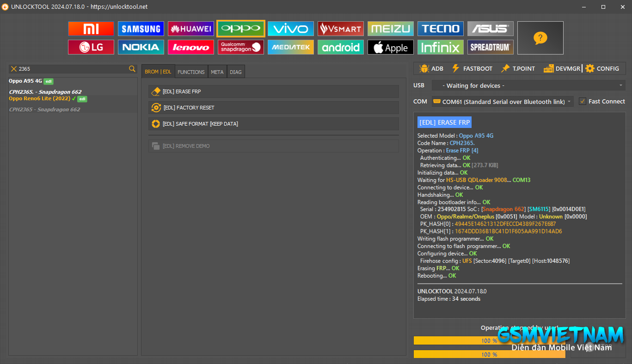
Task: Switch to the META tab
Action: 217,72
